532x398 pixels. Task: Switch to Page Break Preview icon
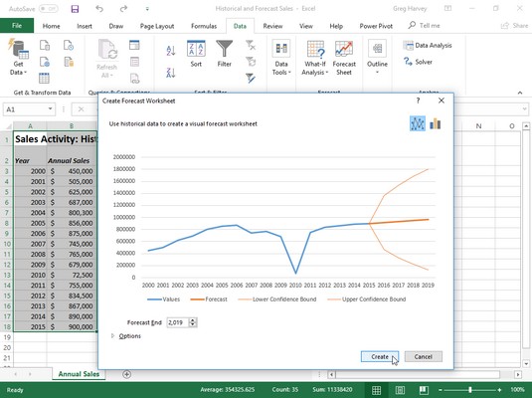tap(423, 390)
